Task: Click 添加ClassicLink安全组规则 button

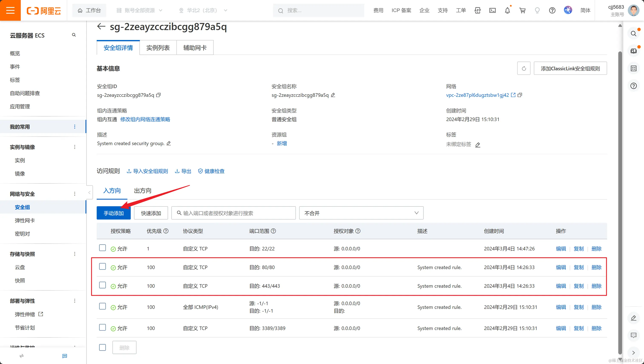Action: (x=570, y=68)
